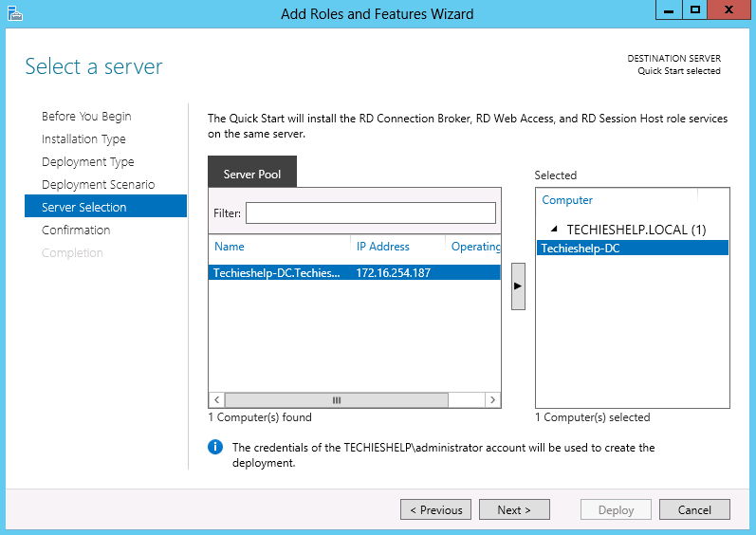Click the scrollbar left arrow in Server Pool
The image size is (756, 535).
pos(216,400)
